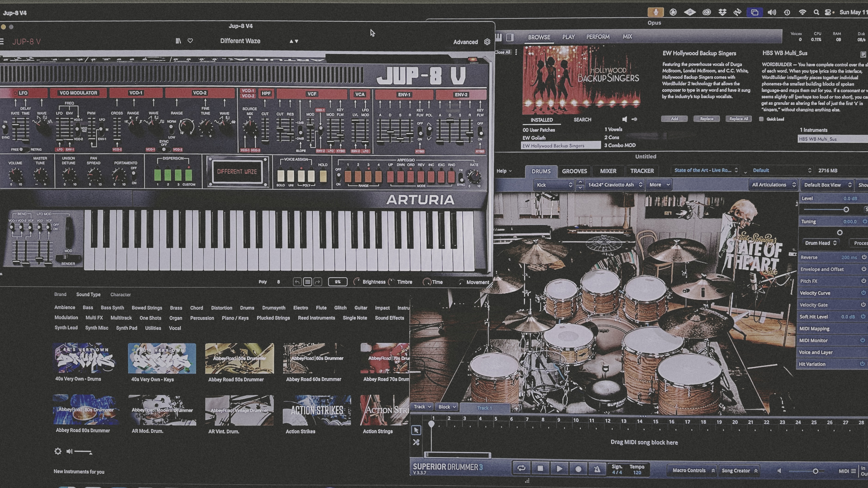Screen dimensions: 868x488
Task: Expand the Macro Controls panel
Action: (x=693, y=470)
